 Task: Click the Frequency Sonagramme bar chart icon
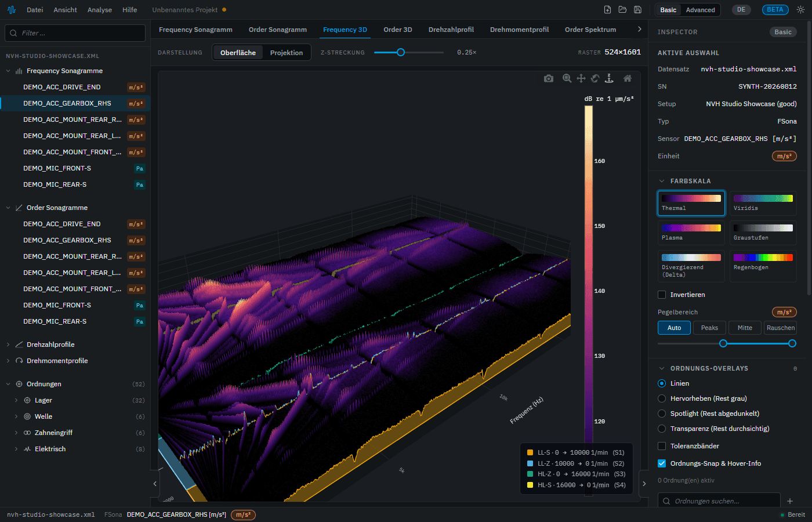pyautogui.click(x=19, y=71)
